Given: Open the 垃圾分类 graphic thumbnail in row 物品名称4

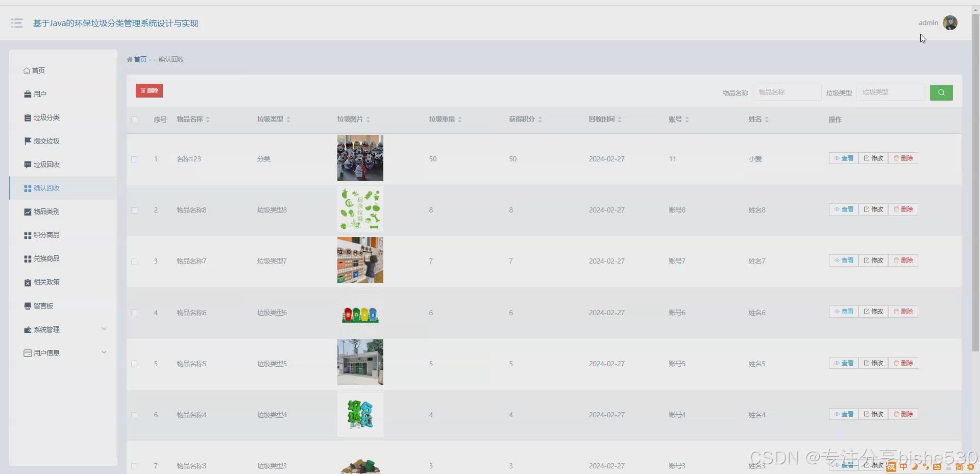Looking at the screenshot, I should (x=360, y=414).
